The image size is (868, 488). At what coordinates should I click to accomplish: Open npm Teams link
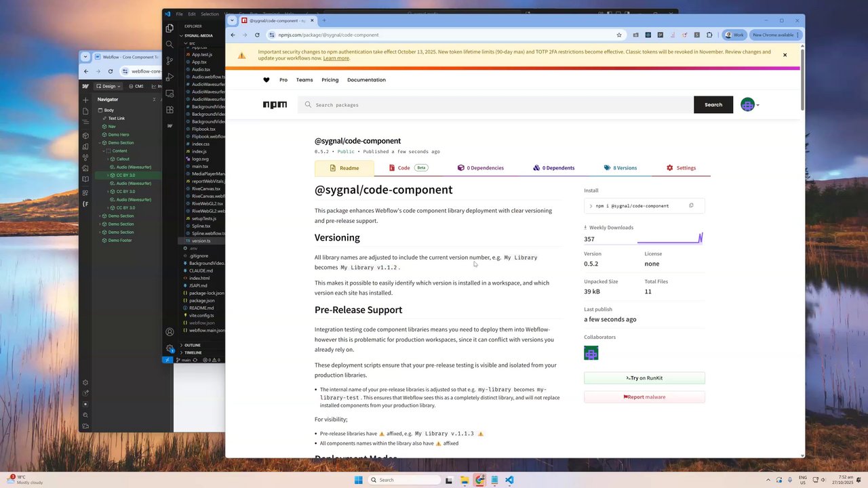[304, 80]
